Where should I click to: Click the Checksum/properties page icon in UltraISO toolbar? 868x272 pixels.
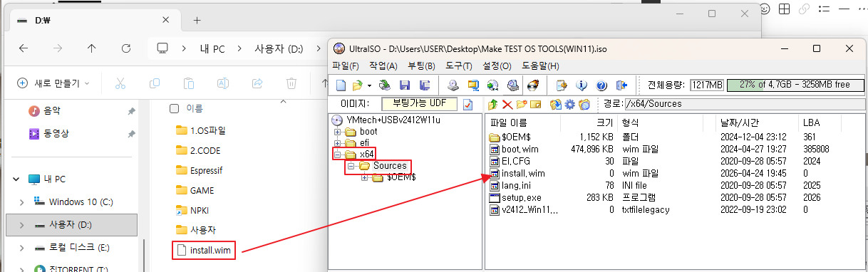click(x=561, y=85)
